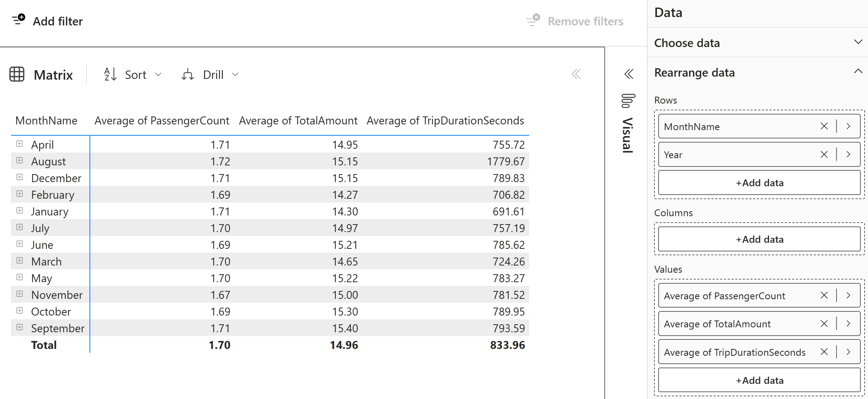Click the Data panel heading
The width and height of the screenshot is (868, 399).
[668, 13]
